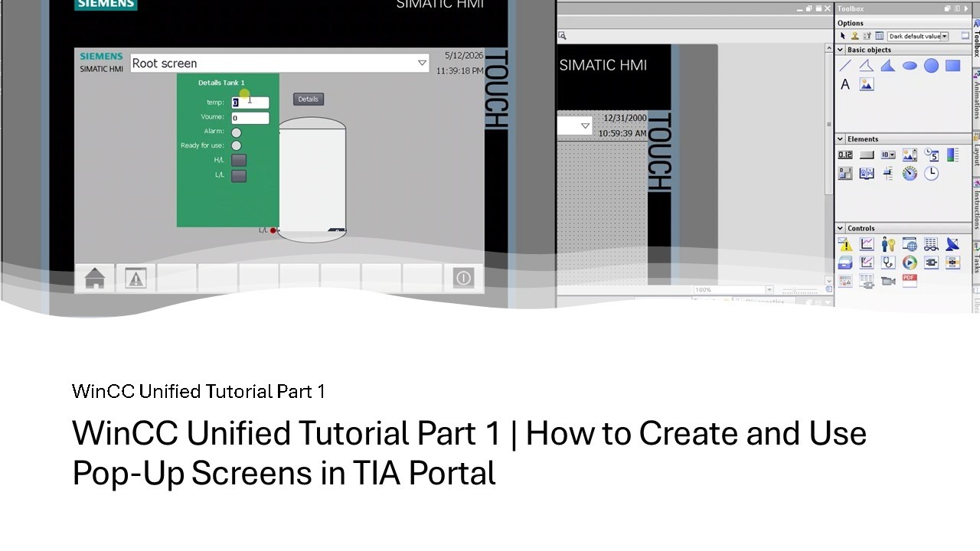Switch to the Instructions side tab
980x551 pixels.
976,208
